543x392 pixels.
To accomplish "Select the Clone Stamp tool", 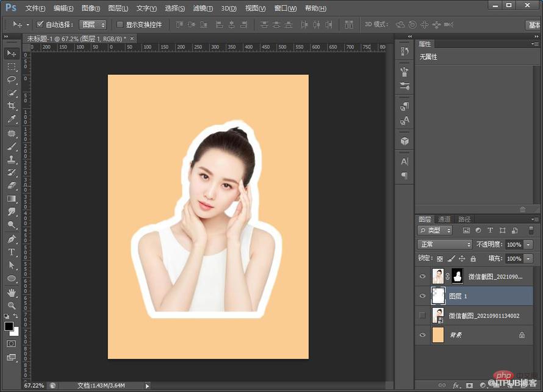I will tap(12, 160).
